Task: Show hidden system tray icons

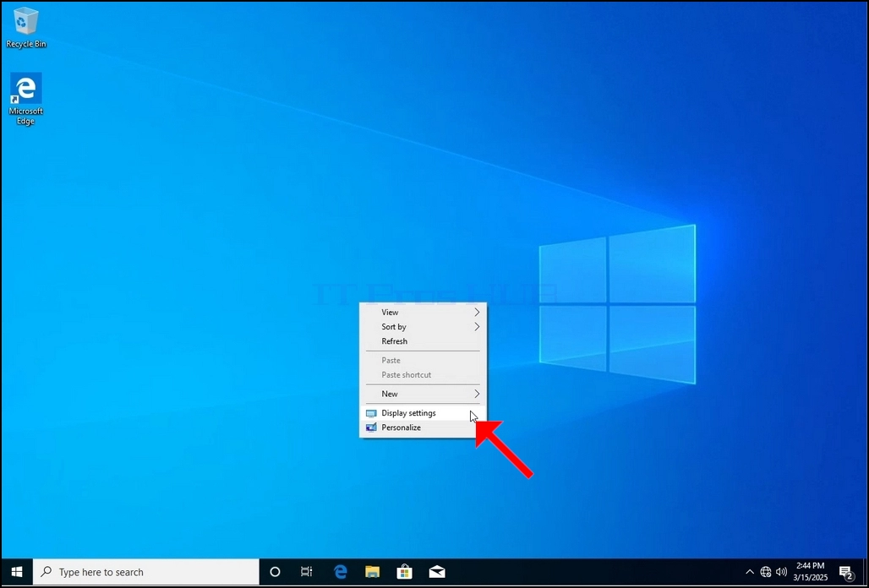Action: click(750, 572)
